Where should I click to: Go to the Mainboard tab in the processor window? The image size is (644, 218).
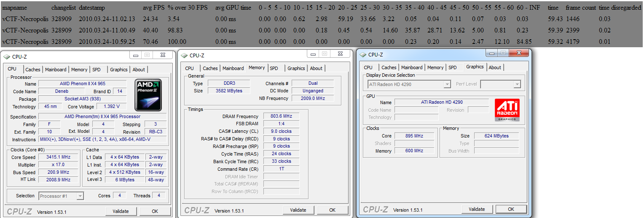click(x=56, y=70)
